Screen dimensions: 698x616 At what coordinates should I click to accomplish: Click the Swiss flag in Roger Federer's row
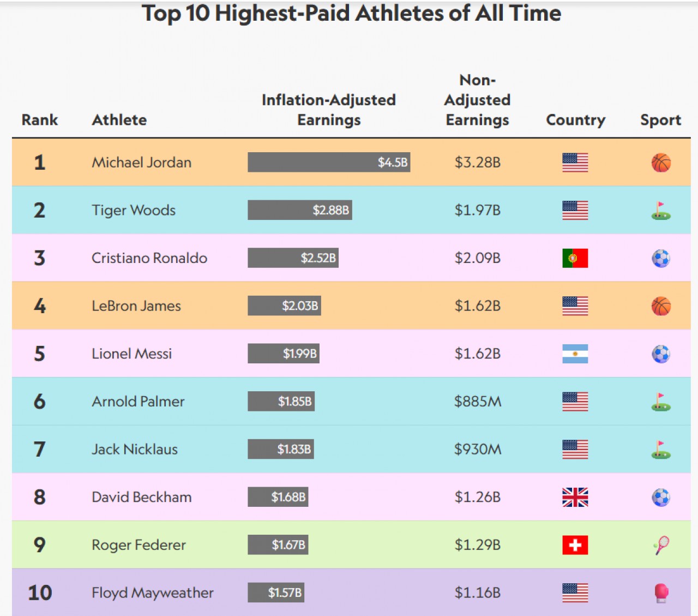(575, 545)
